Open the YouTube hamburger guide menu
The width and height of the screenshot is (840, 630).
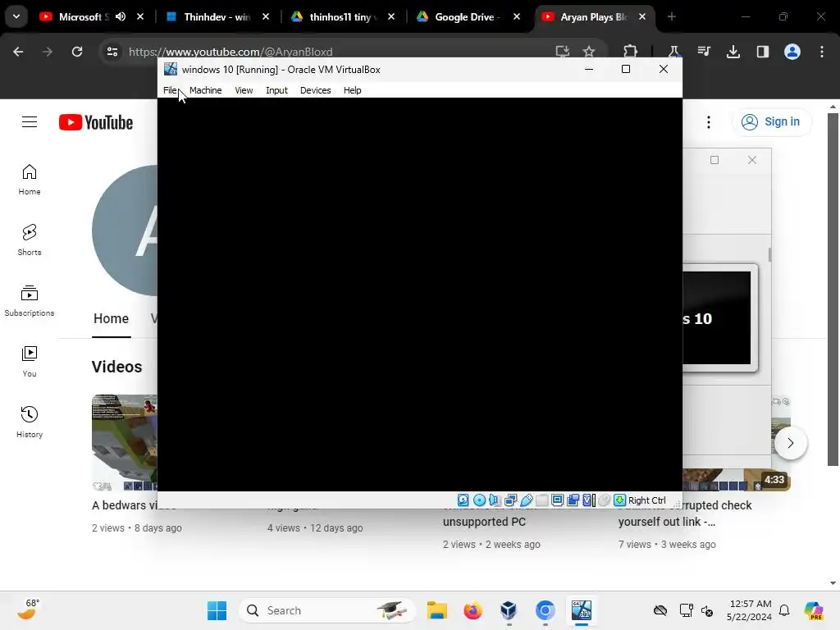pos(30,122)
